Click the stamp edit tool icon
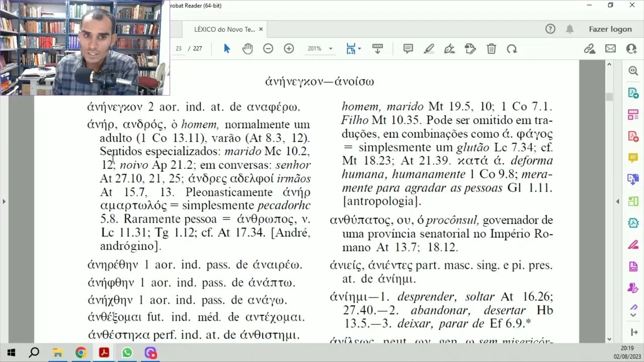The height and width of the screenshot is (362, 644). coord(470,49)
